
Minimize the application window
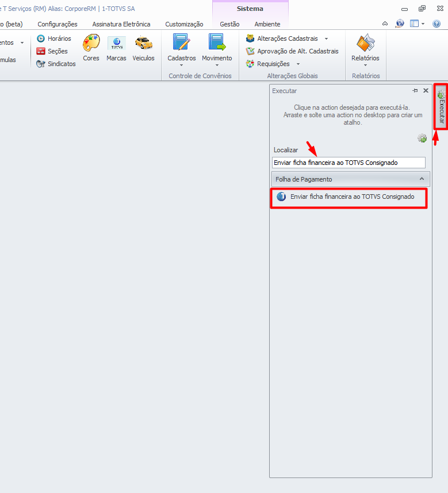pyautogui.click(x=405, y=9)
